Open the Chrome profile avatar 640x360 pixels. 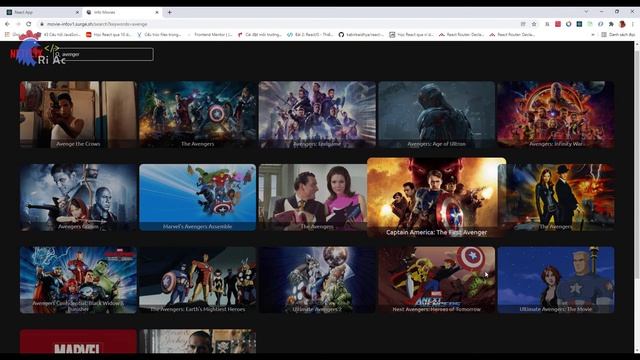[x=622, y=24]
